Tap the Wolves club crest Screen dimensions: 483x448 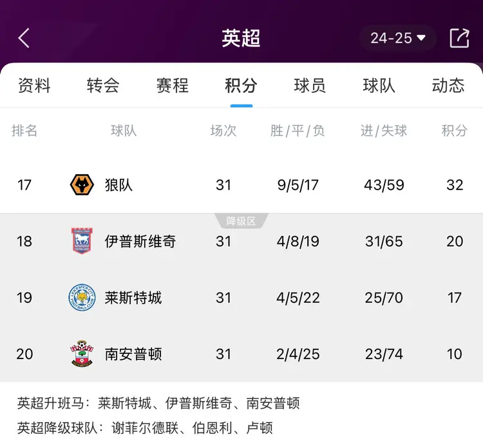coord(82,185)
